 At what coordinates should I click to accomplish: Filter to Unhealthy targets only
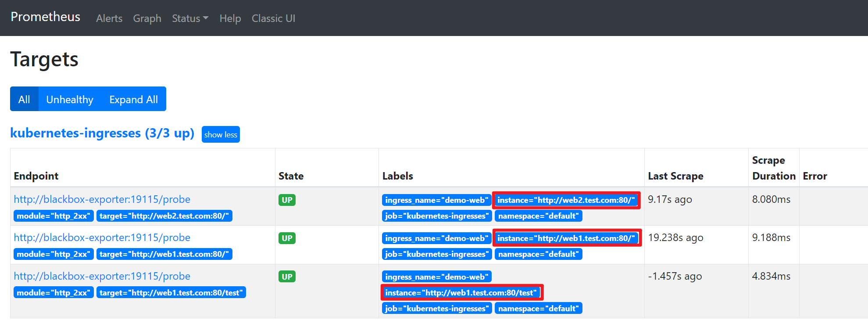[x=70, y=99]
